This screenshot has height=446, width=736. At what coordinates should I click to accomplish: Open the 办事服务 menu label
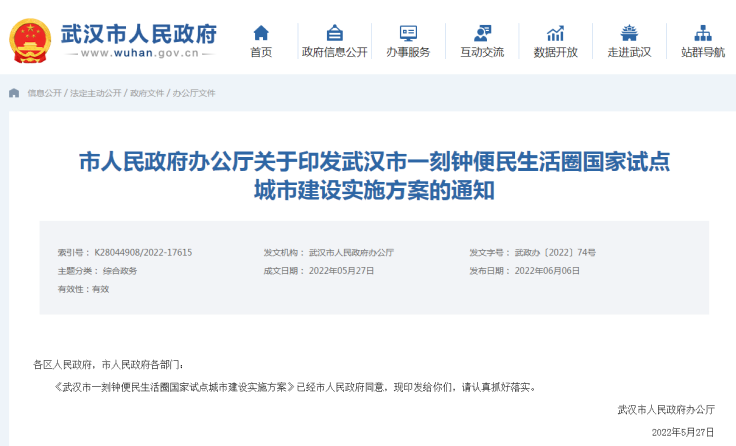[x=408, y=52]
